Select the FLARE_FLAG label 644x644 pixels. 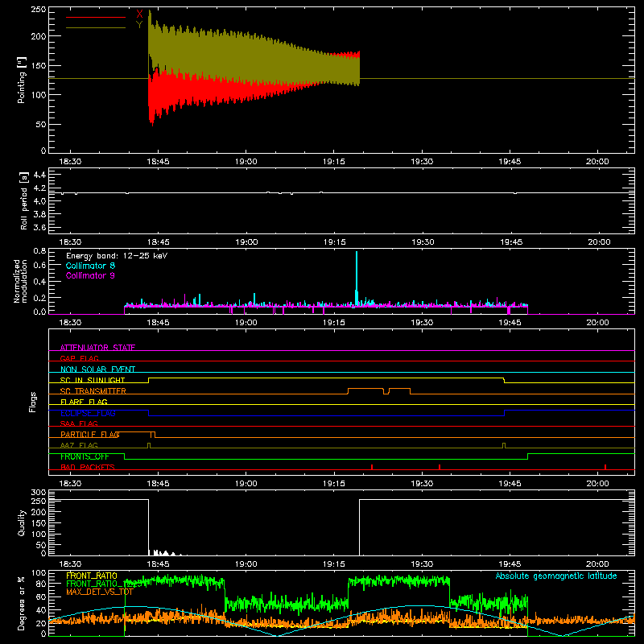84,402
